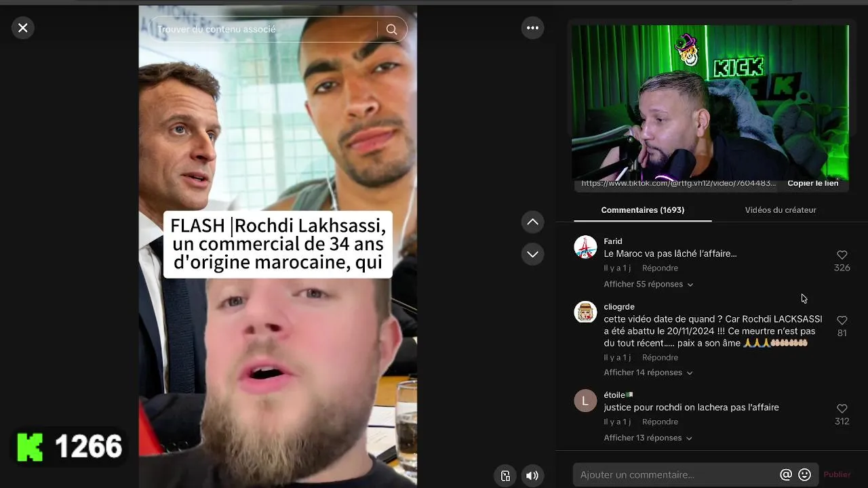This screenshot has width=868, height=488.
Task: Open the emoji picker in comment box
Action: 805,474
